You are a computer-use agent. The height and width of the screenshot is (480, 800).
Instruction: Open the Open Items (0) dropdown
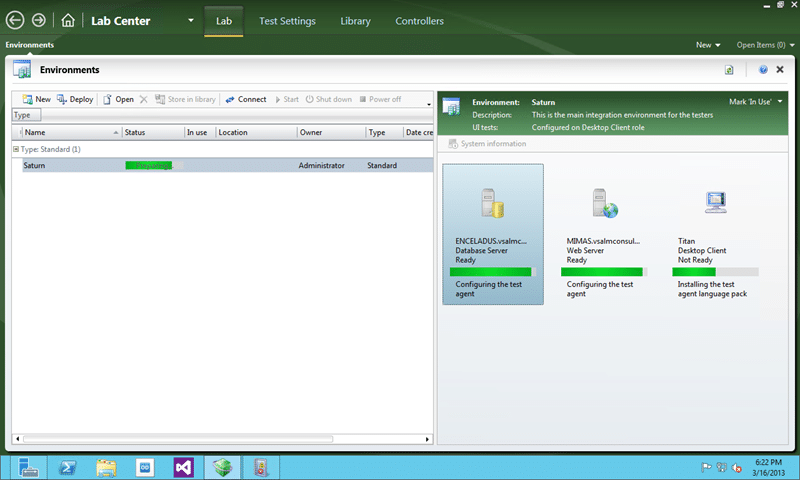(x=765, y=45)
